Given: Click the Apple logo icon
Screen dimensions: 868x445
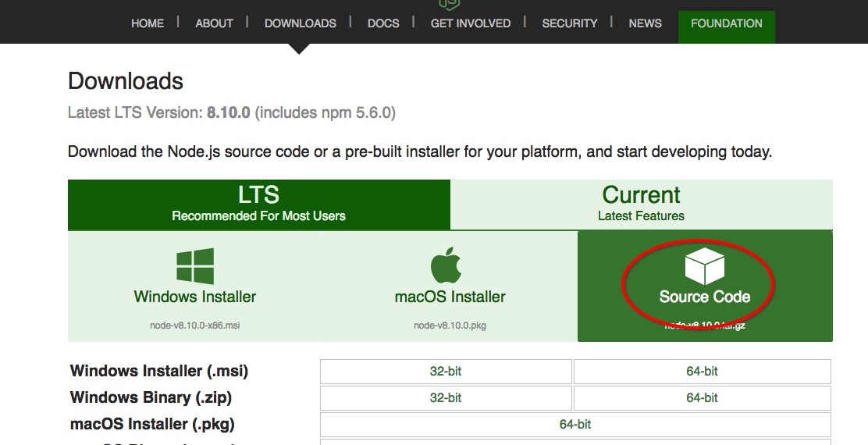Looking at the screenshot, I should pyautogui.click(x=446, y=265).
